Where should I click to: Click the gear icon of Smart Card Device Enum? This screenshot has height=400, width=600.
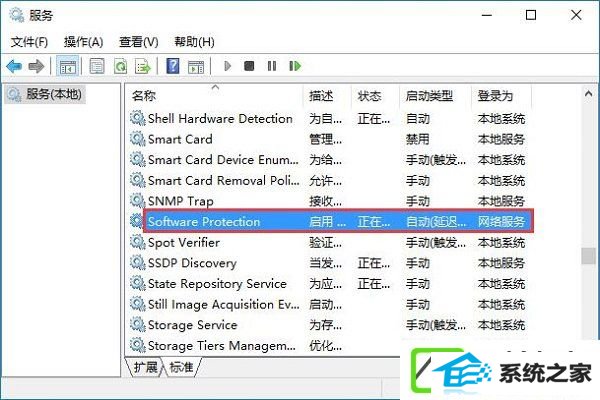click(137, 160)
